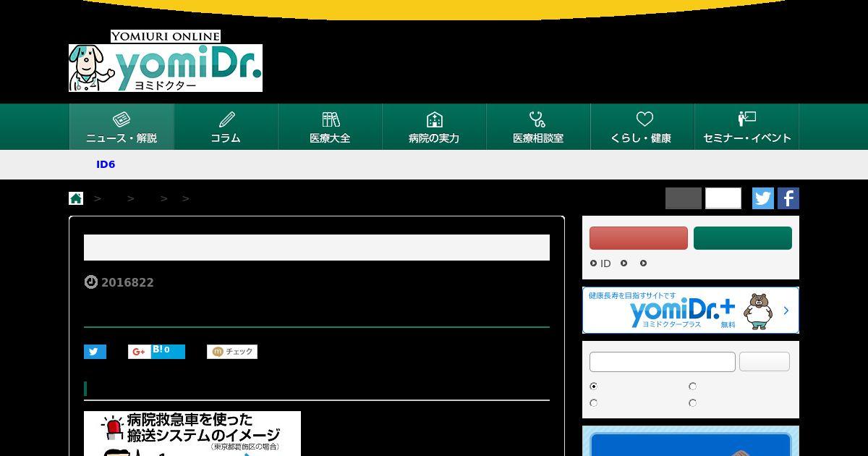Share page via Twitter icon at top right

763,198
